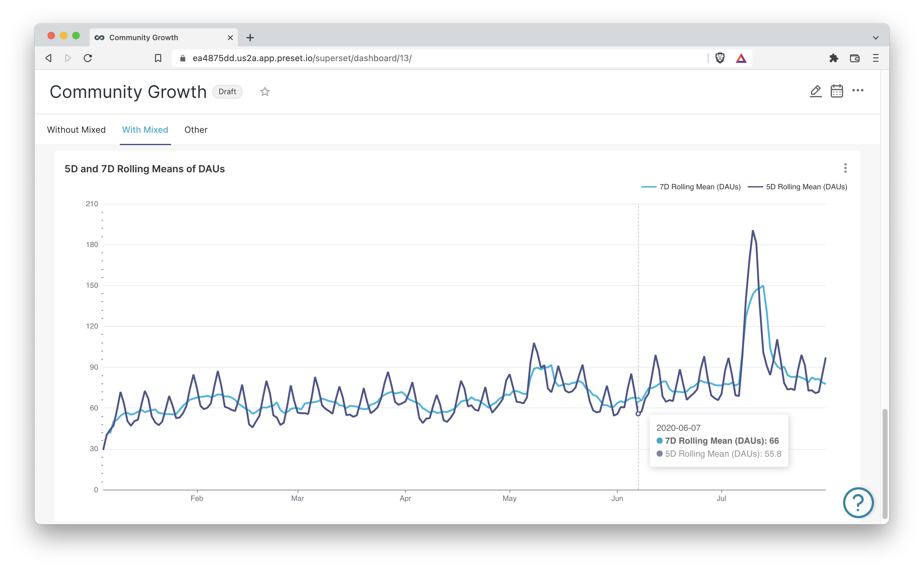Image resolution: width=924 pixels, height=570 pixels.
Task: Open a new browser tab
Action: [250, 38]
